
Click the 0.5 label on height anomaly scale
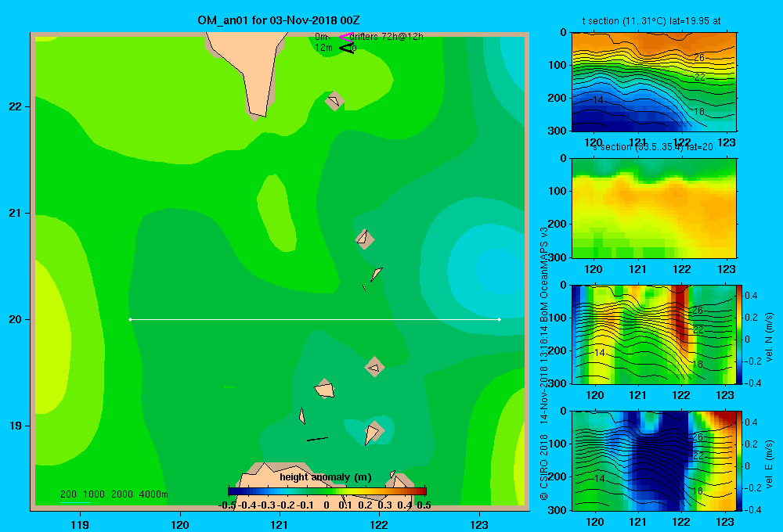coord(424,505)
